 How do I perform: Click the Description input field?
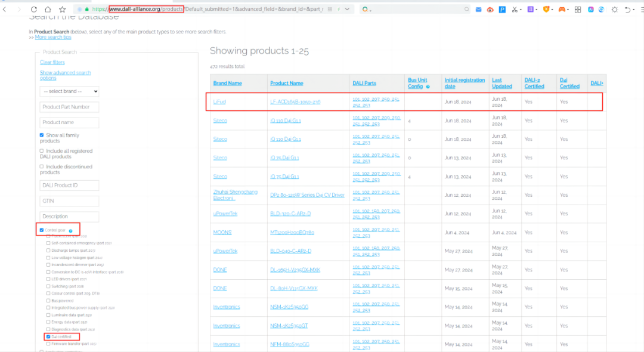click(x=69, y=217)
